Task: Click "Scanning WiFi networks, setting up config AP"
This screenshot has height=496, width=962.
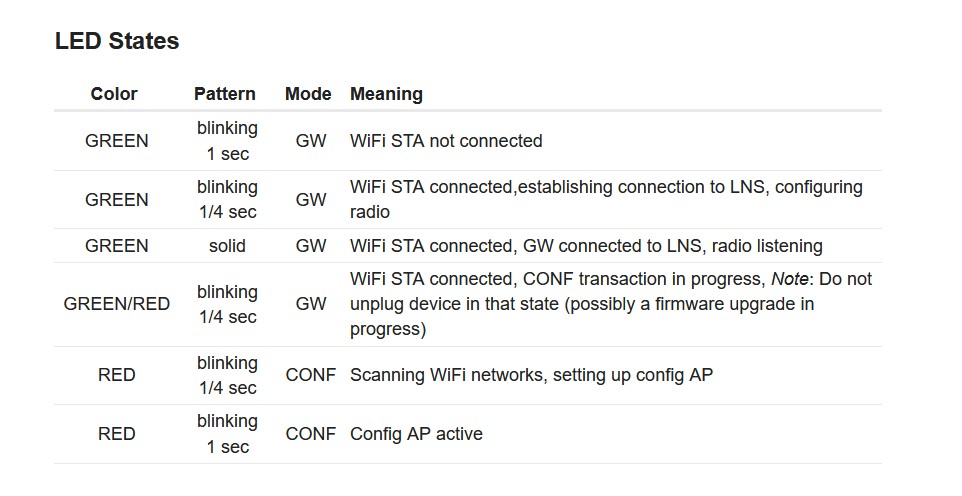Action: (531, 376)
